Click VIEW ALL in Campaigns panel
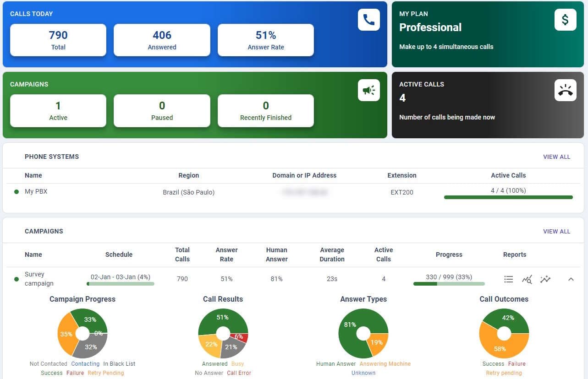 pyautogui.click(x=556, y=231)
